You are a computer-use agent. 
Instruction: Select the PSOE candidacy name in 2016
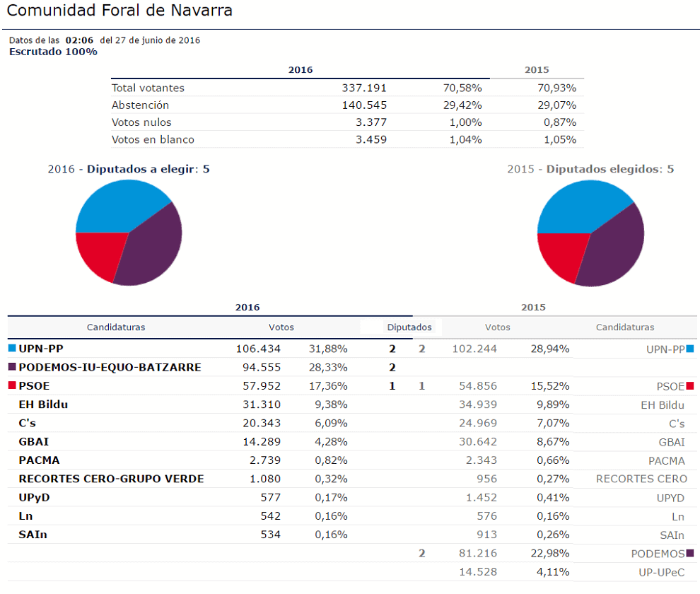coord(35,386)
